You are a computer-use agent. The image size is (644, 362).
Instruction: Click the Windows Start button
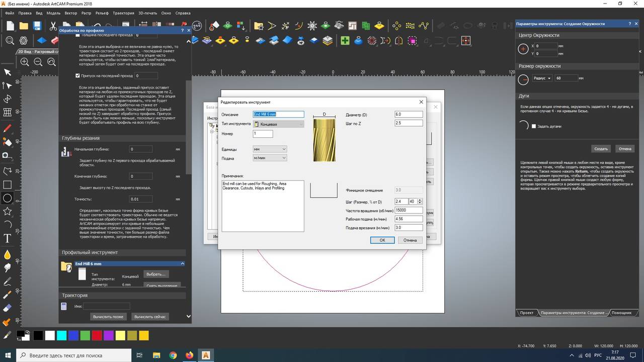[9, 355]
